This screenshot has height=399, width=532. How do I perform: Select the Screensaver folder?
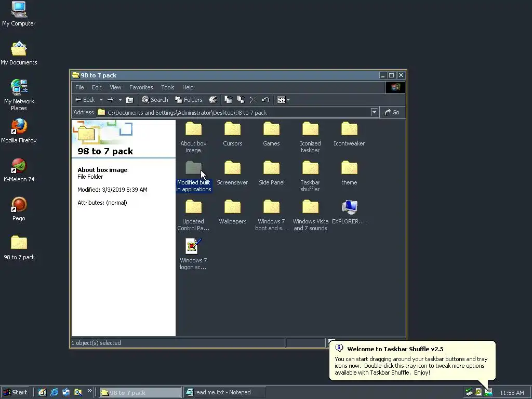pos(232,173)
